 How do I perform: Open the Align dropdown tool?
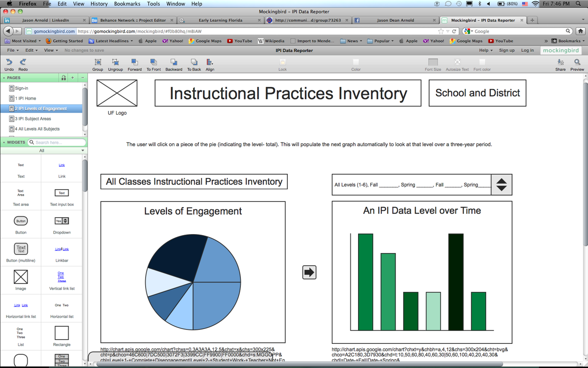click(x=210, y=62)
